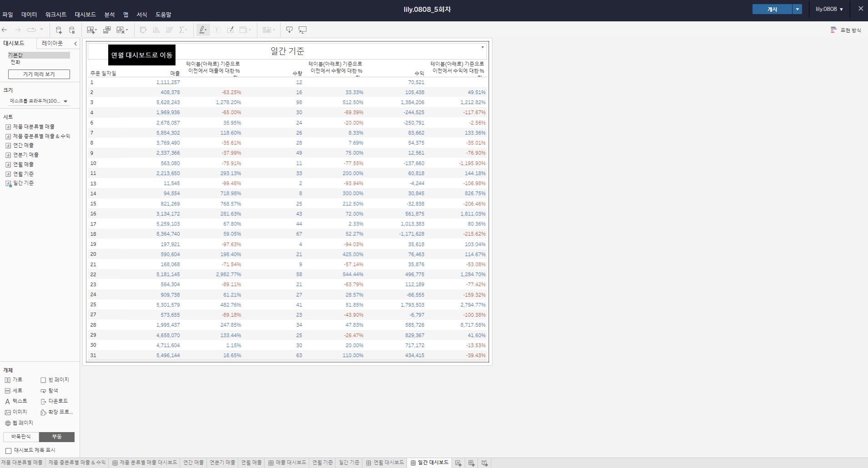868x468 pixels.
Task: Select the 빈 페이지 blank object
Action: 55,380
